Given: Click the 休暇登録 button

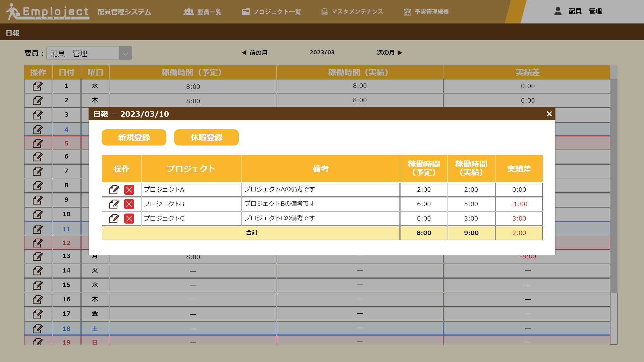Looking at the screenshot, I should coord(206,137).
